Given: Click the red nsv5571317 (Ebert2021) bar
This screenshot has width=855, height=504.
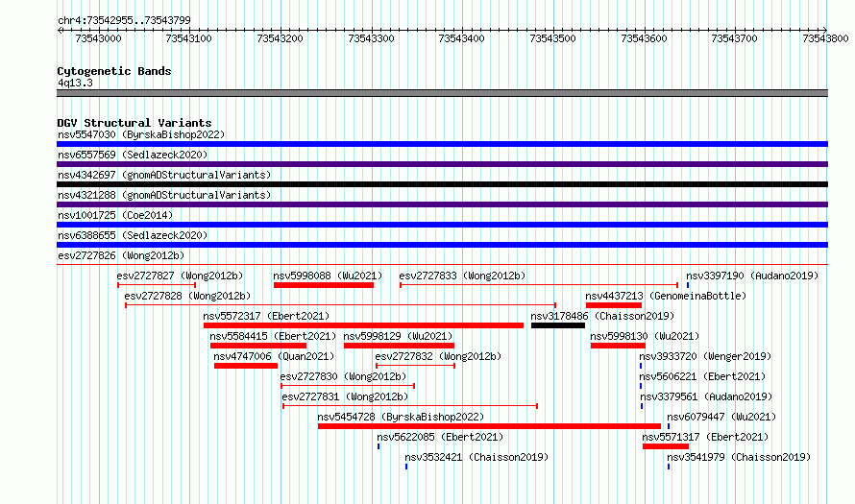Looking at the screenshot, I should (665, 446).
